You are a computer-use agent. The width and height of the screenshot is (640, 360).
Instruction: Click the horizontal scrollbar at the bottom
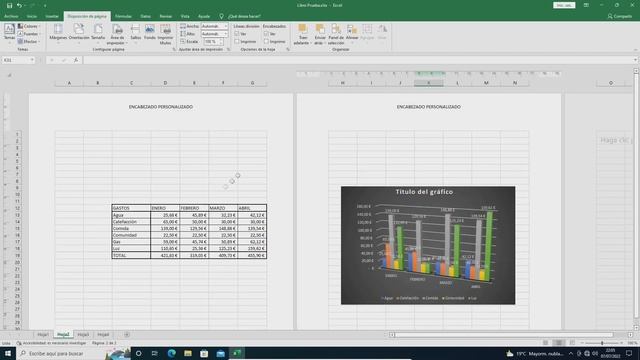tap(504, 335)
